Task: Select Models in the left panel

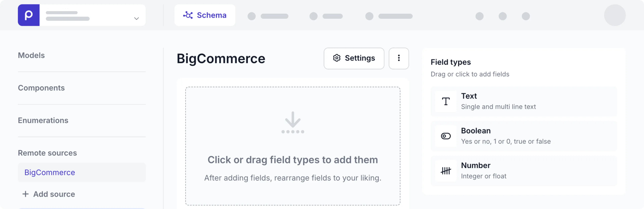Action: 31,55
